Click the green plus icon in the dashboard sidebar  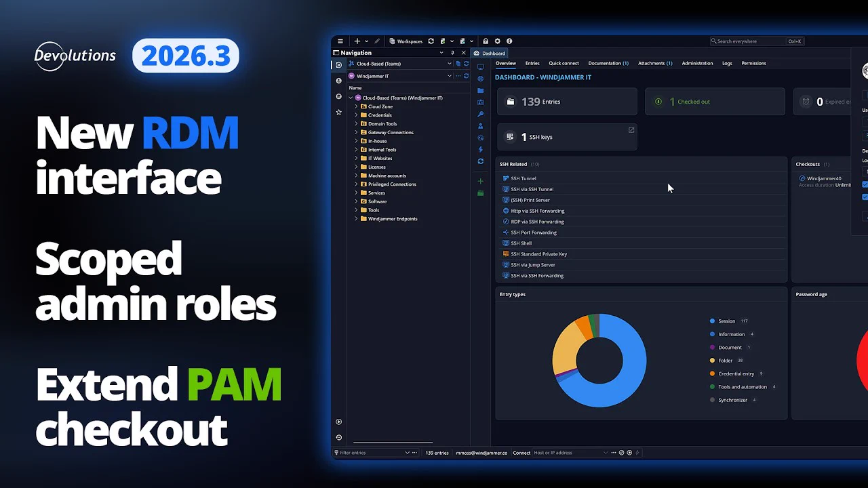pyautogui.click(x=481, y=181)
